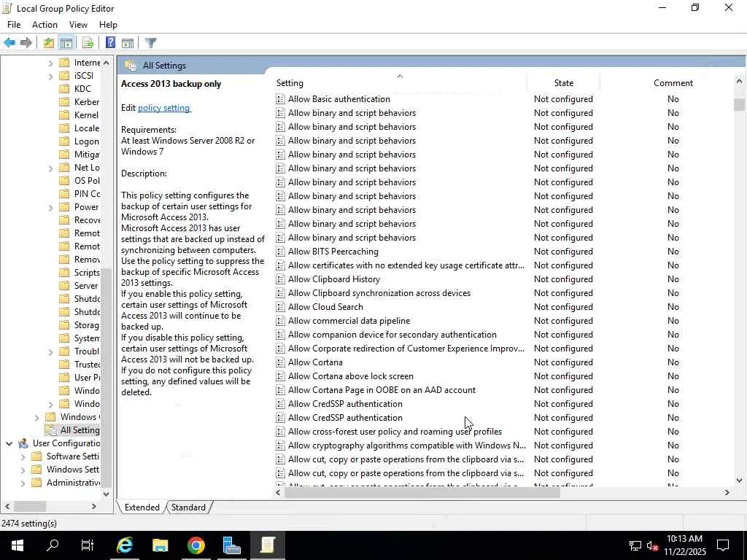Screen dimensions: 747x560
Task: Select Allow Cortana above lock screen
Action: [x=350, y=376]
